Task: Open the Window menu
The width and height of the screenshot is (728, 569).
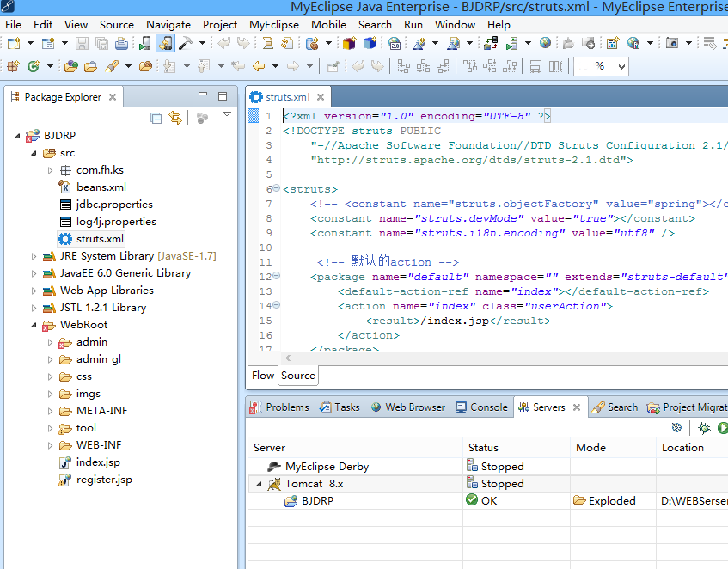Action: [x=455, y=25]
